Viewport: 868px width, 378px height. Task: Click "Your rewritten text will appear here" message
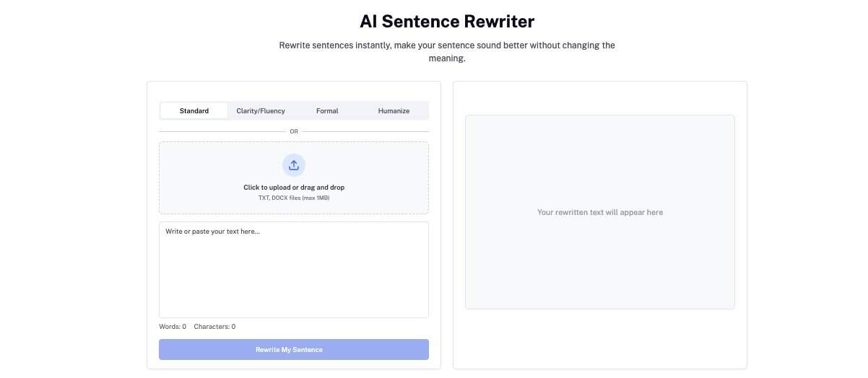pos(599,213)
